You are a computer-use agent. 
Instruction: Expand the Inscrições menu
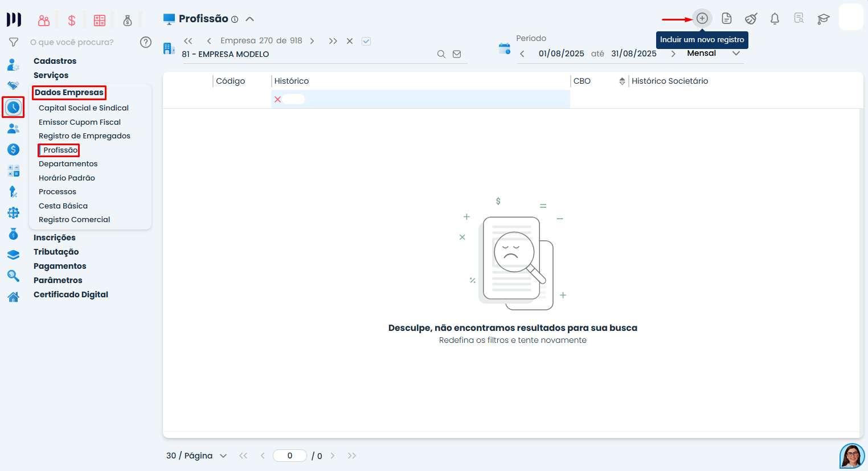(x=54, y=237)
